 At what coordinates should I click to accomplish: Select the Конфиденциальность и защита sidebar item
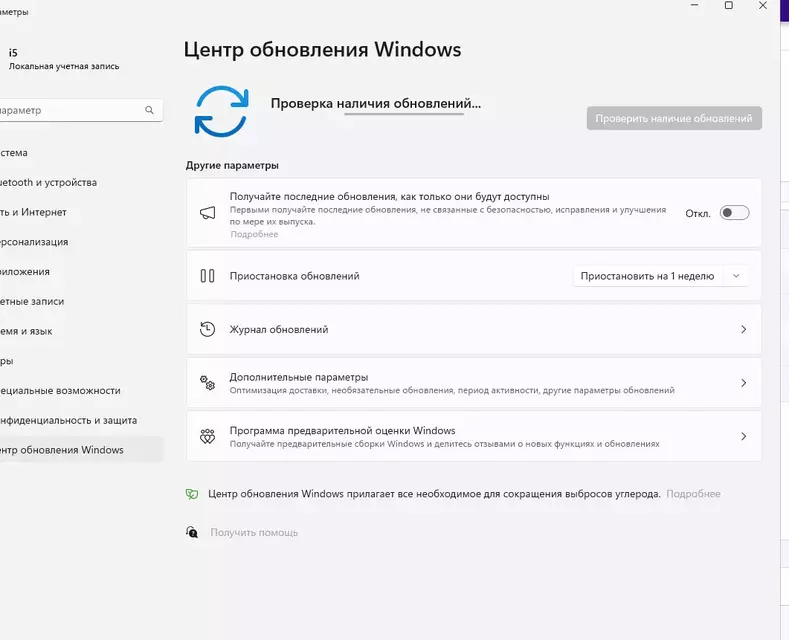coord(81,420)
